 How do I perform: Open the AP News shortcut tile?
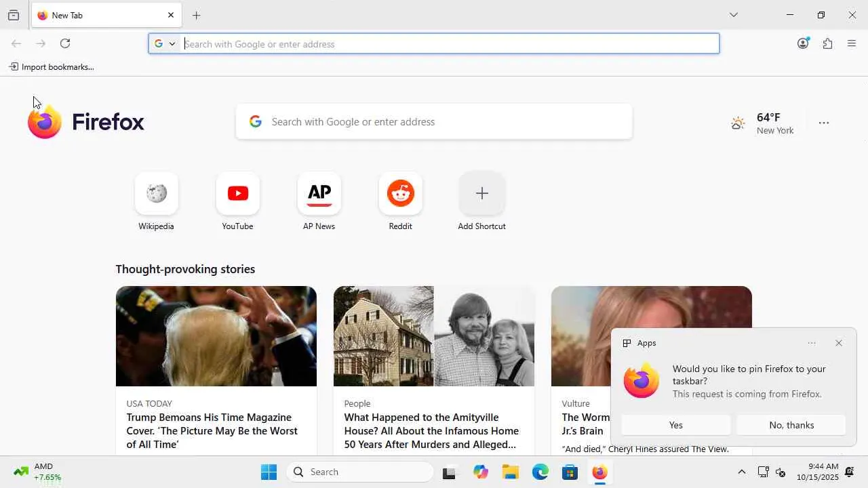[319, 193]
